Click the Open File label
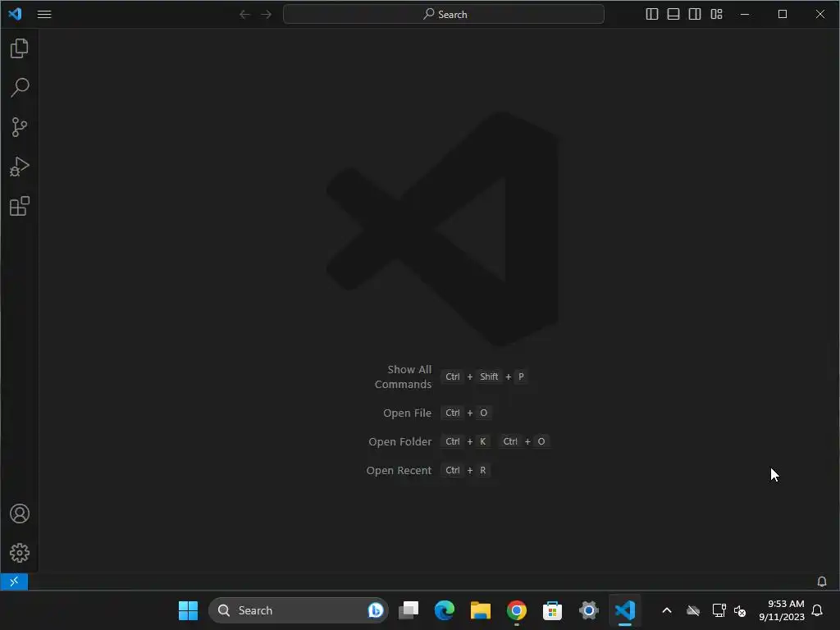 407,413
